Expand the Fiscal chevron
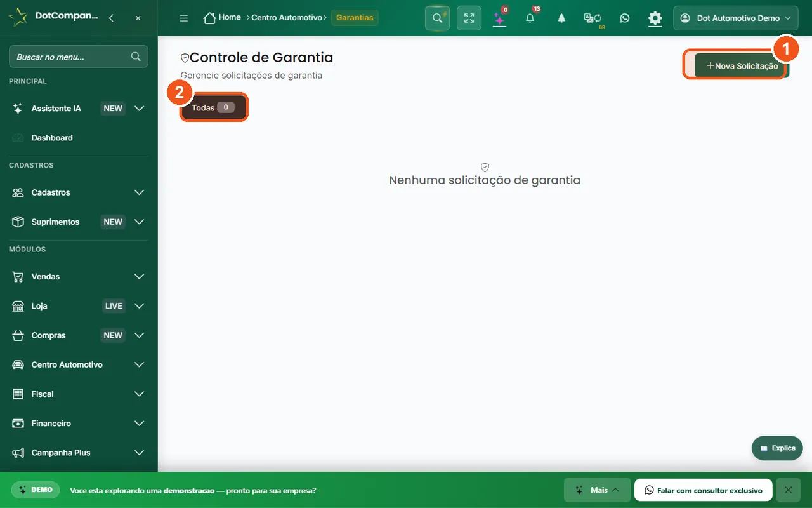The height and width of the screenshot is (508, 812). click(140, 394)
